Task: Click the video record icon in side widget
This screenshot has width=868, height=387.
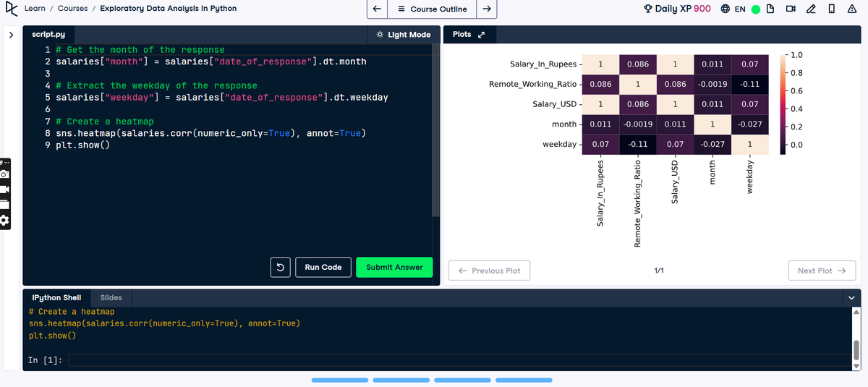Action: coord(4,189)
